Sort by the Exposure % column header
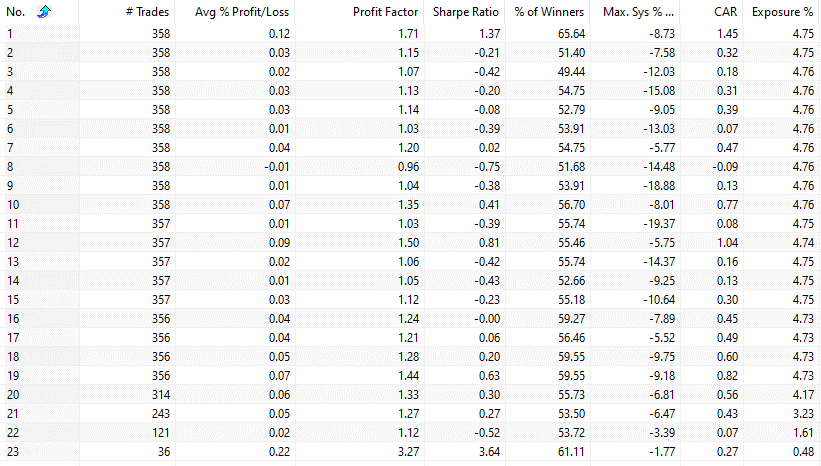821x466 pixels. pos(783,12)
